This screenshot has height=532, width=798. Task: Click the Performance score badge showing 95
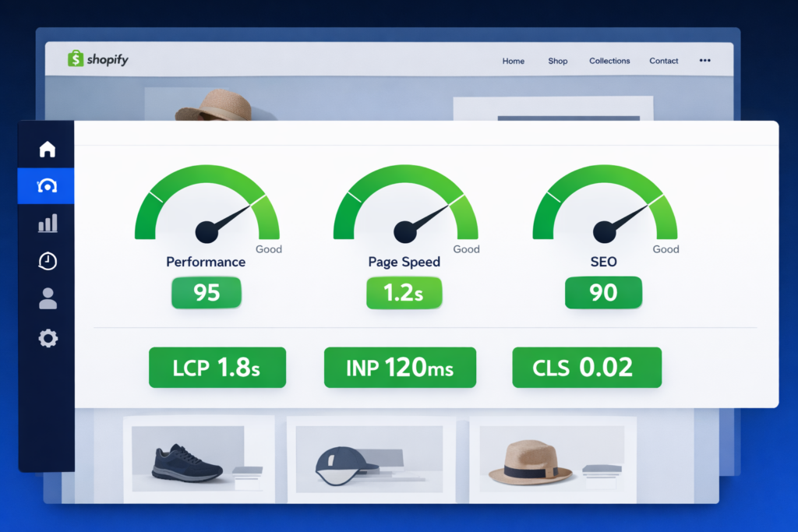coord(206,293)
